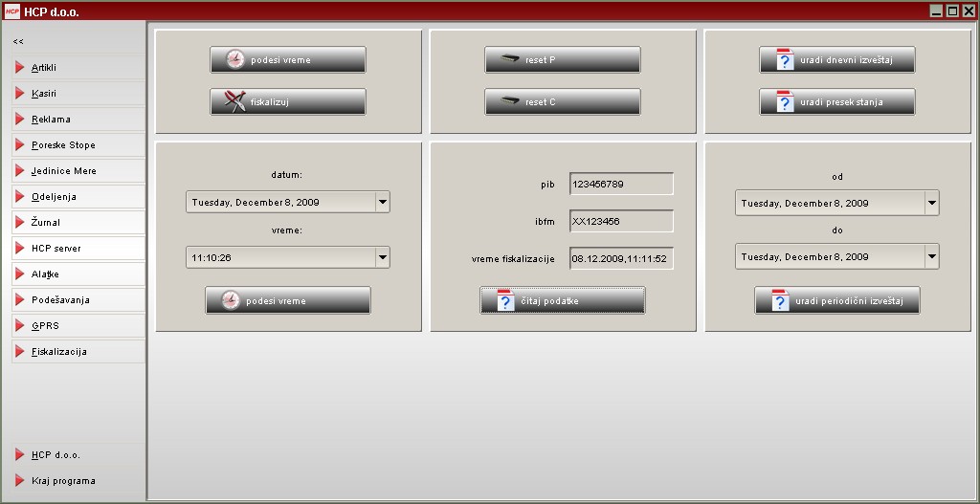Go to Fiskalizacija in the sidebar
The width and height of the screenshot is (980, 504).
tap(59, 352)
